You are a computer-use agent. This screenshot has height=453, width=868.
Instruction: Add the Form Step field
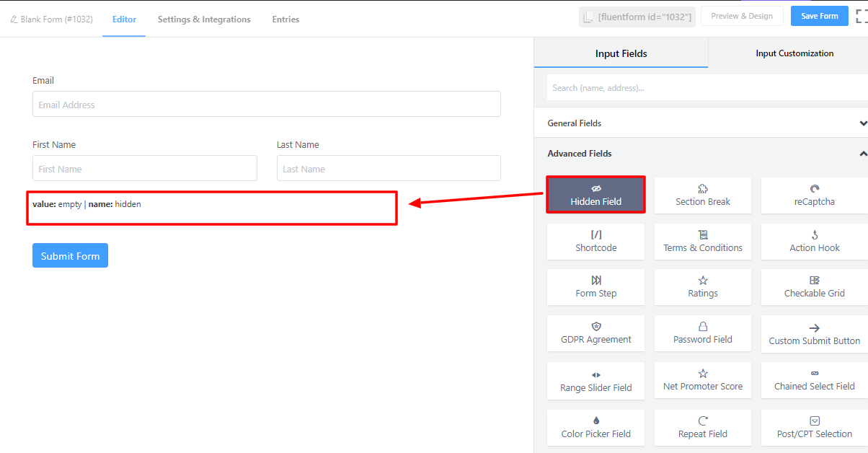(x=596, y=287)
